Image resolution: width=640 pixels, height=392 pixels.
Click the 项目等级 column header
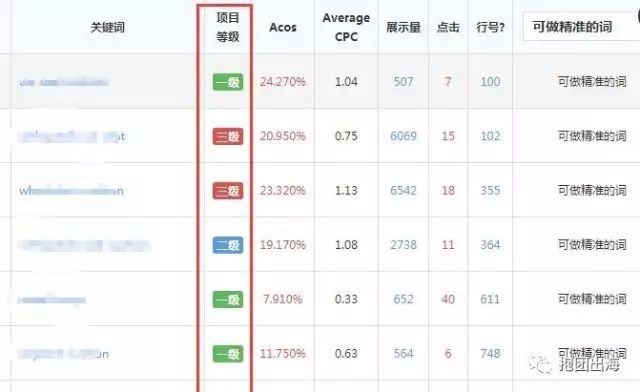[x=227, y=27]
